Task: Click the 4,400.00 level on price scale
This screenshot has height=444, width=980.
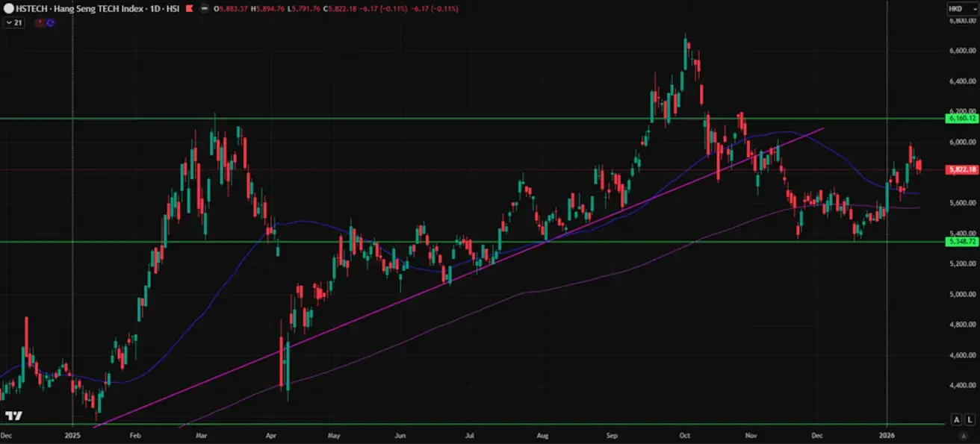Action: (x=961, y=386)
